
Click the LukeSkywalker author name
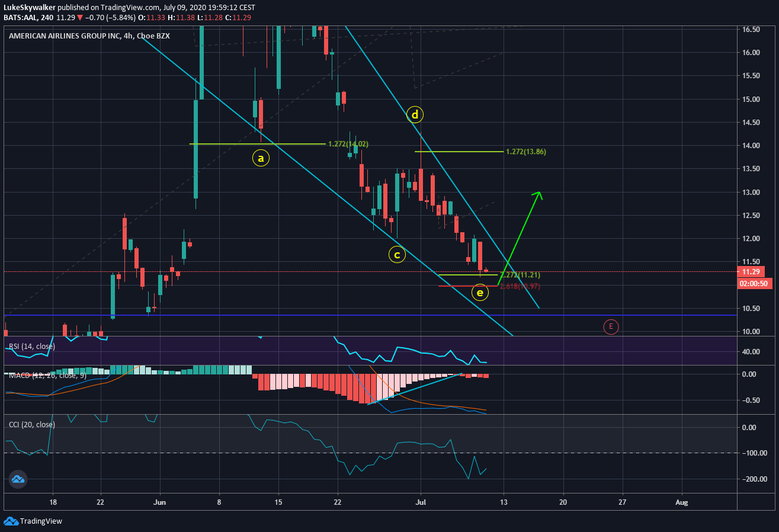pos(30,8)
